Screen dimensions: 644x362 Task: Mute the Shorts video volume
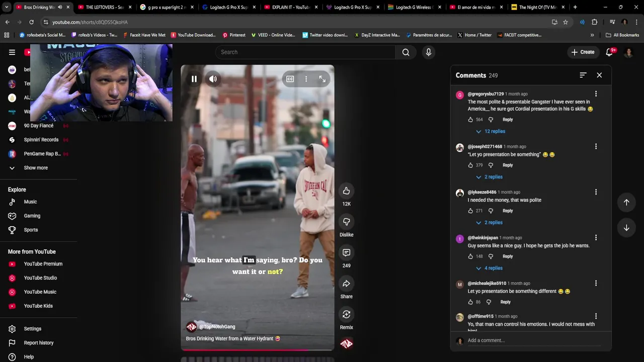[213, 79]
